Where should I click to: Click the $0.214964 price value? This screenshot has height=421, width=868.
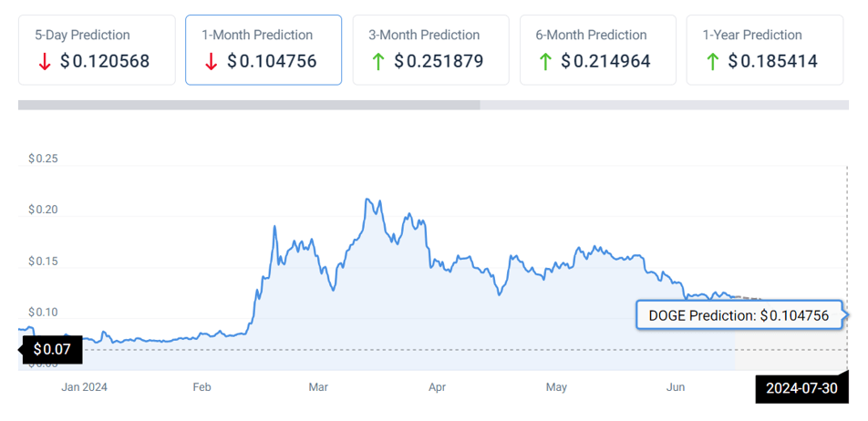(606, 61)
